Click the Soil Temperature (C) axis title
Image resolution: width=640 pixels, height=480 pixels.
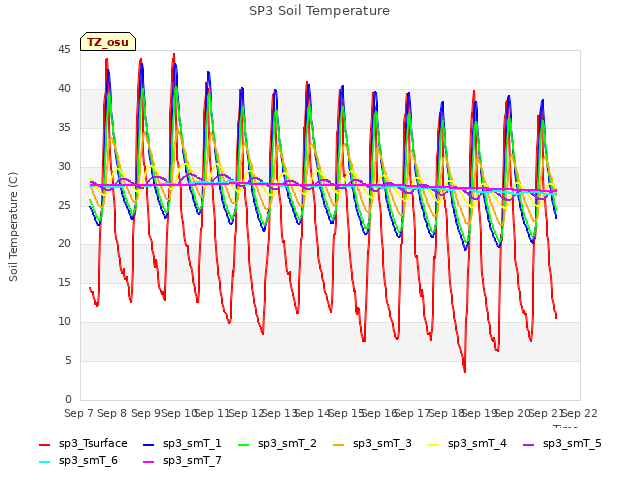pos(13,227)
